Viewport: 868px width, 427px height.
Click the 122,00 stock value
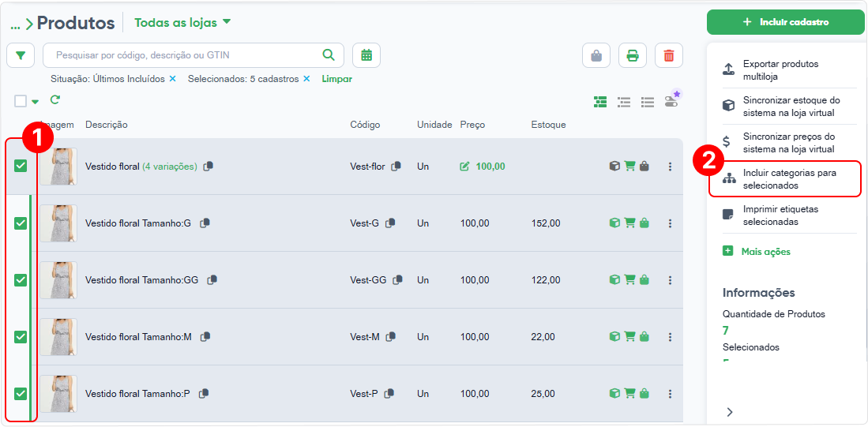point(545,280)
